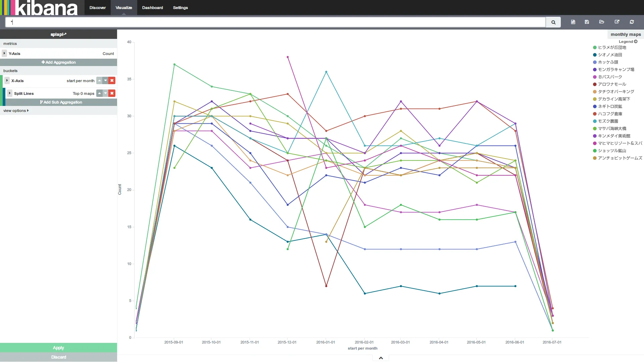This screenshot has width=644, height=362.
Task: Click legend color dot for Bバスパーク
Action: pyautogui.click(x=595, y=77)
